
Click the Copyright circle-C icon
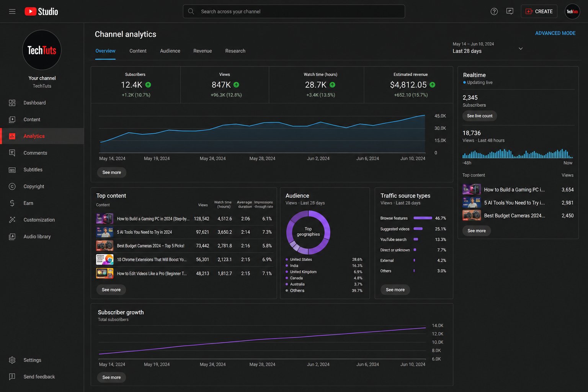click(12, 186)
